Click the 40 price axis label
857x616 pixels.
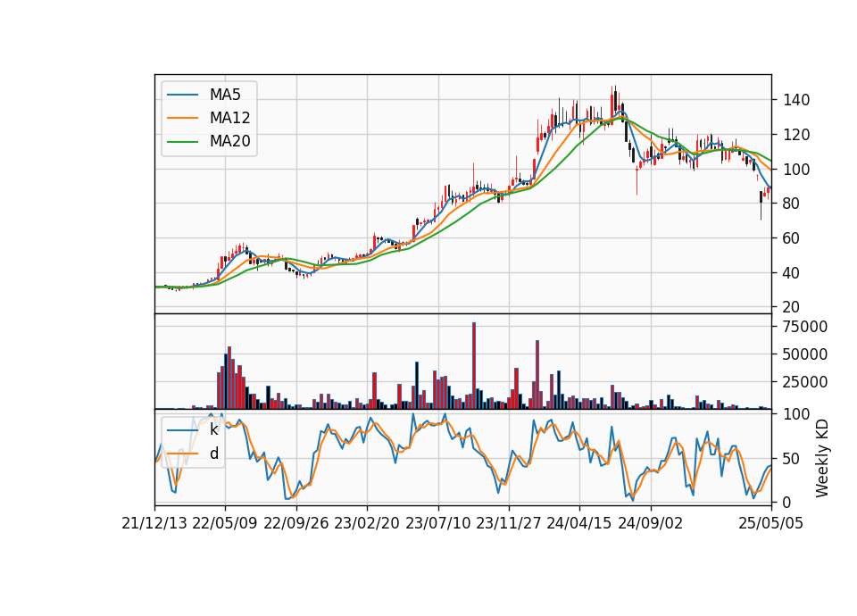[x=792, y=273]
